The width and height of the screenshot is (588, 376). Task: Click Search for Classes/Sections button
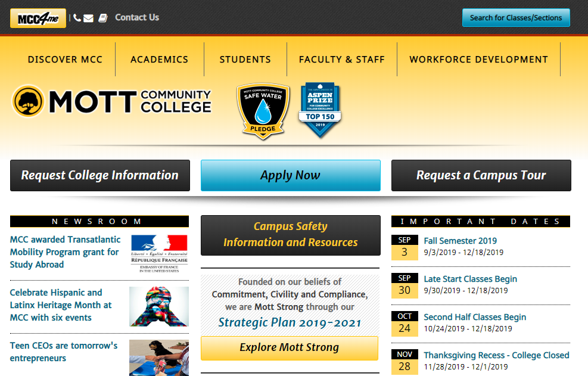coord(516,18)
